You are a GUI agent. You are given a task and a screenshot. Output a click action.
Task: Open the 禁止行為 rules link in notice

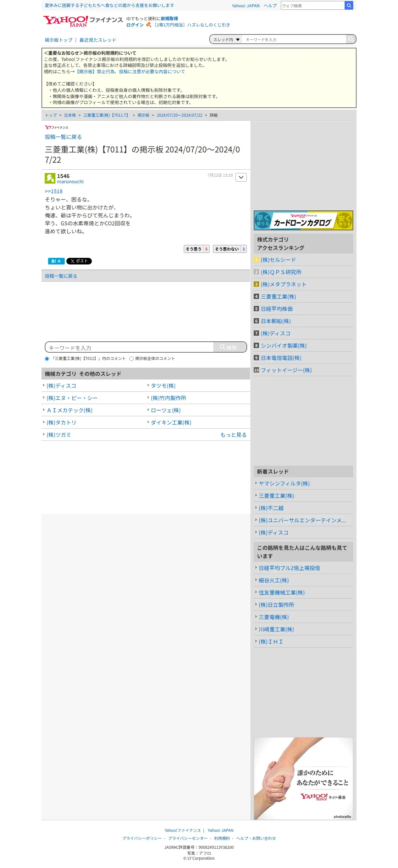click(x=130, y=72)
